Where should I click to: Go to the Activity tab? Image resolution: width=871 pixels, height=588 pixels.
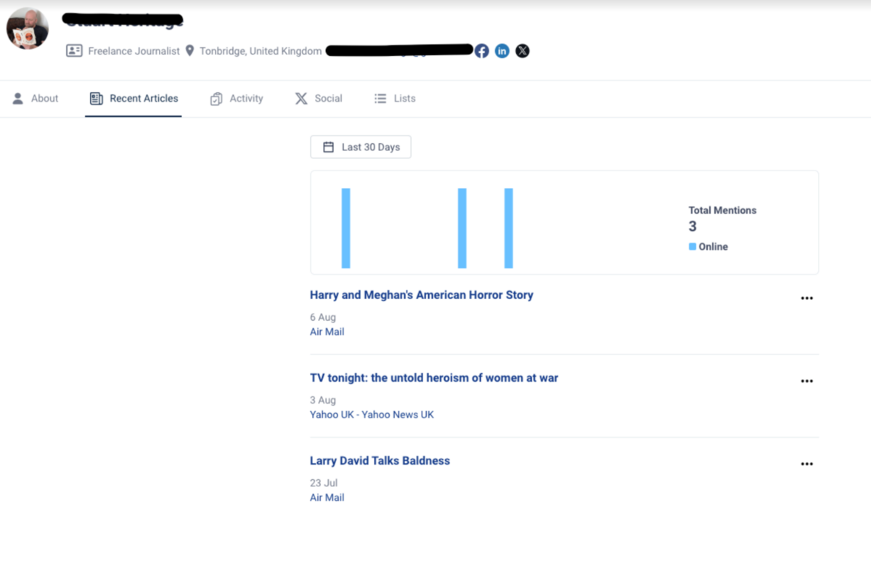click(237, 99)
